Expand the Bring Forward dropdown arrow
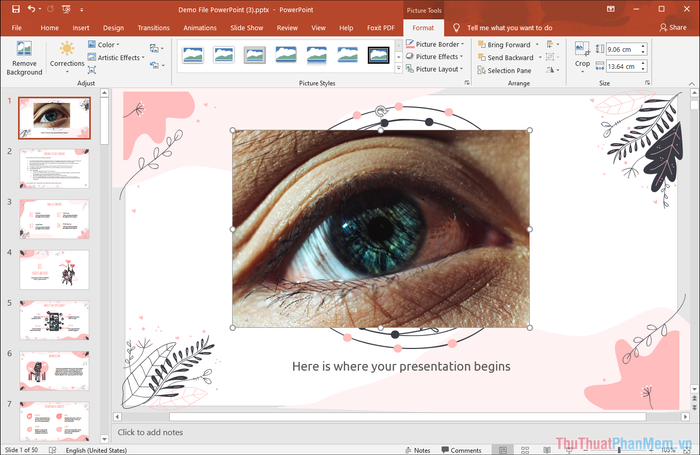Image resolution: width=700 pixels, height=455 pixels. click(537, 45)
